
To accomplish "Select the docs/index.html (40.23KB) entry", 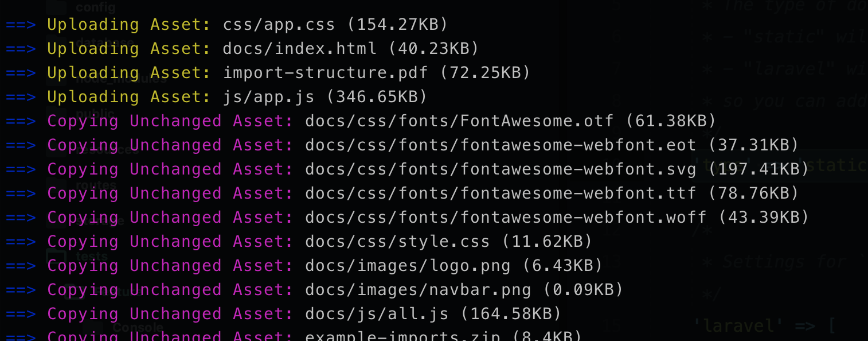I will 350,49.
